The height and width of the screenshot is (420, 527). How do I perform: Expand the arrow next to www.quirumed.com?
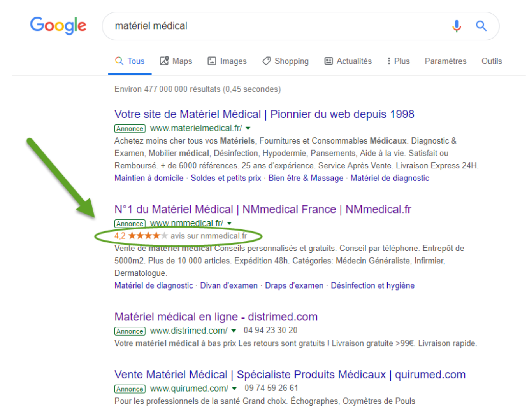click(234, 388)
